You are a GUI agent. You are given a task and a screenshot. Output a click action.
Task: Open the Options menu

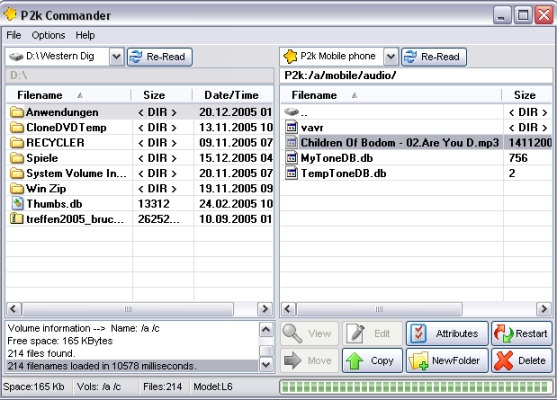coord(48,35)
